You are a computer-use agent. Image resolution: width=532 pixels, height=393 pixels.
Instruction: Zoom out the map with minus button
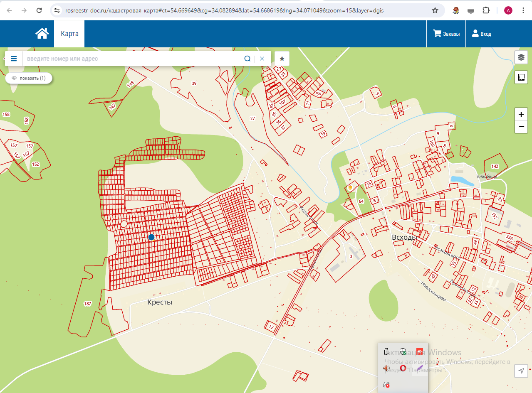point(521,127)
